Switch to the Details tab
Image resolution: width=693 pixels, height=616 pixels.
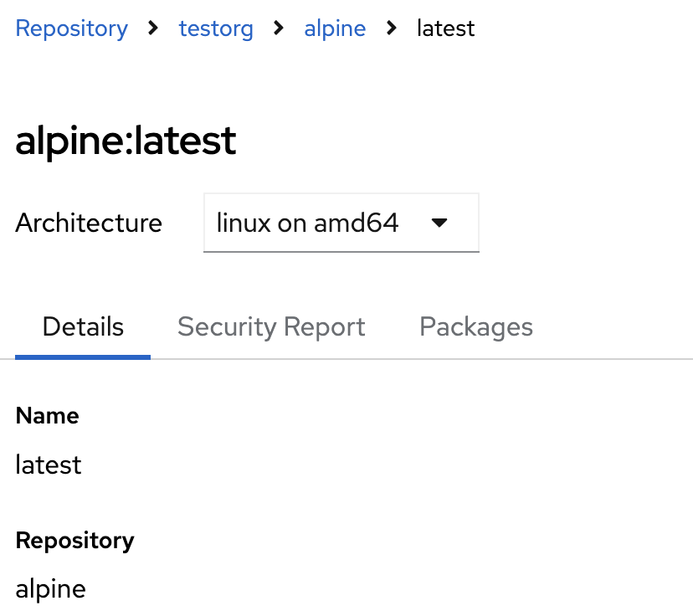point(83,326)
